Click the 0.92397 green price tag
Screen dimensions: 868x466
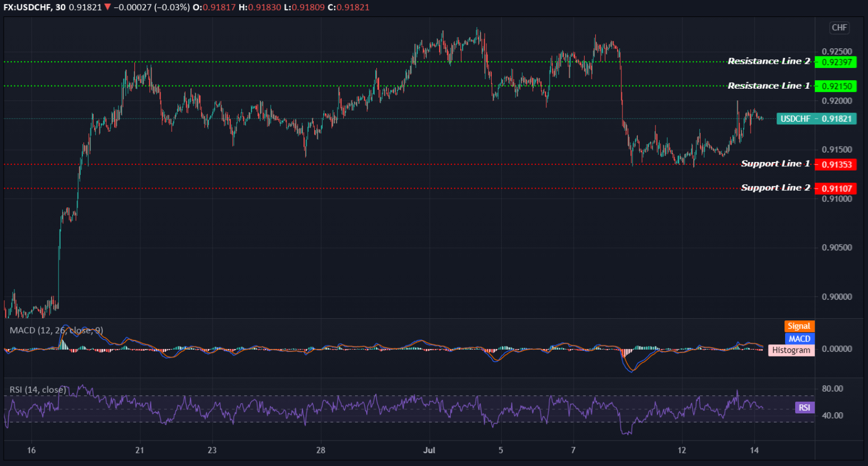click(836, 62)
